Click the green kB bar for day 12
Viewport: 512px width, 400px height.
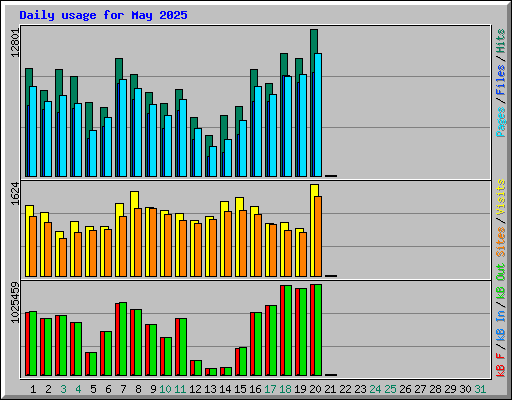[x=198, y=368]
